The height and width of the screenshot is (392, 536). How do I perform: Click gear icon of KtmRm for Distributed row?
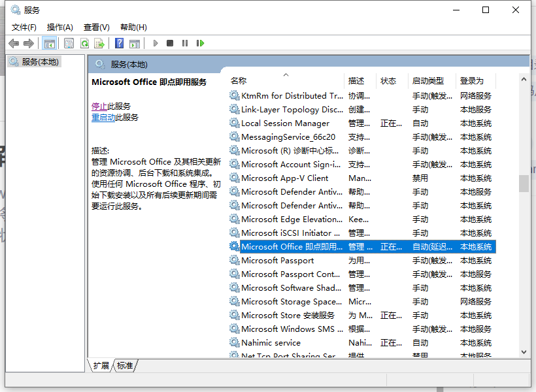pos(234,95)
